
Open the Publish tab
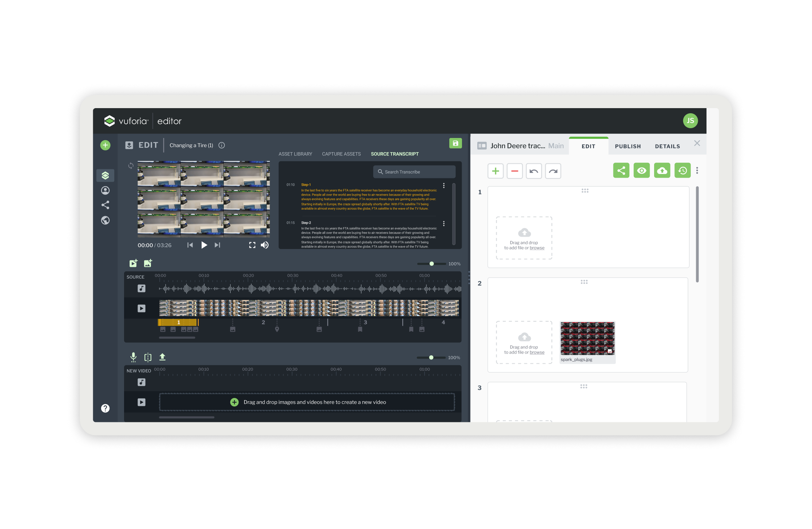point(628,146)
